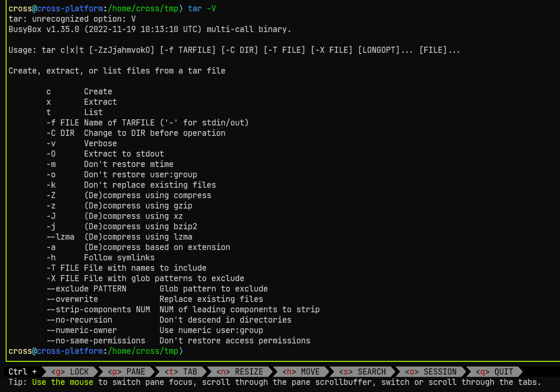Viewport: 560px width, 392px height.
Task: Click the 'c Create' option line
Action: coord(79,92)
